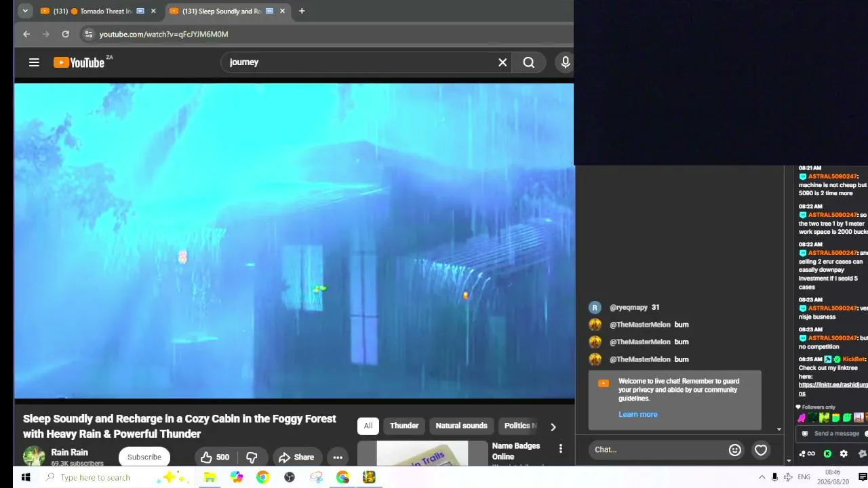Open Chrome from the taskbar

(262, 477)
